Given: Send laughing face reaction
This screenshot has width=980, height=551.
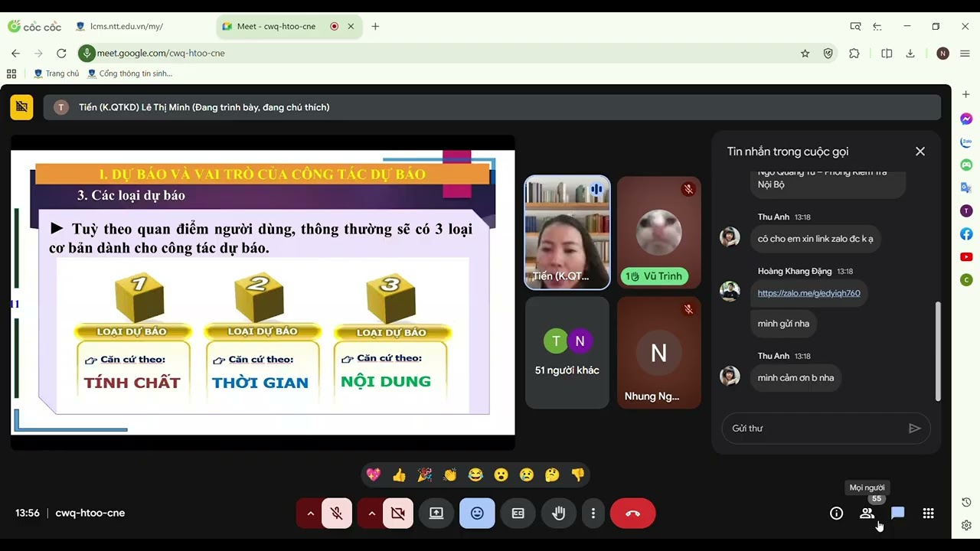Looking at the screenshot, I should coord(475,475).
